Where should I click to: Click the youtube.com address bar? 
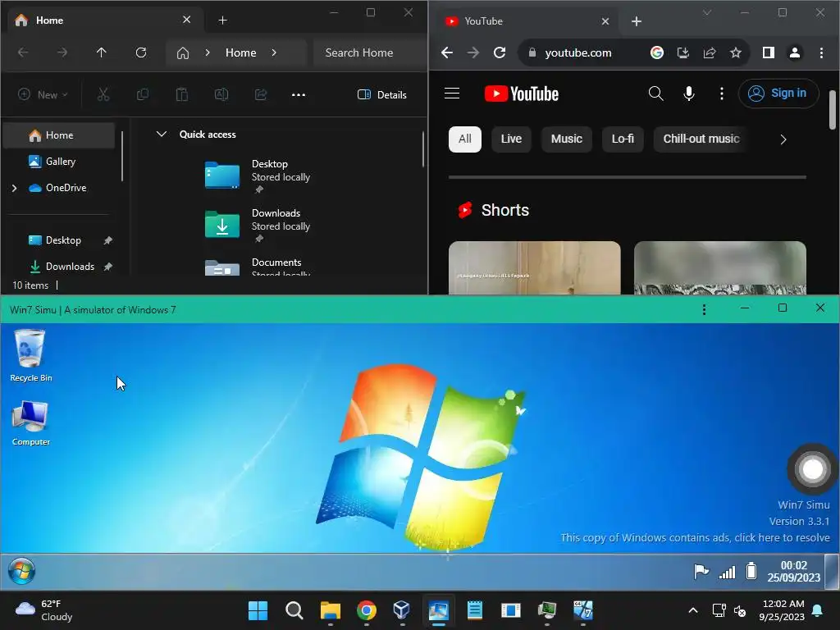pos(578,52)
